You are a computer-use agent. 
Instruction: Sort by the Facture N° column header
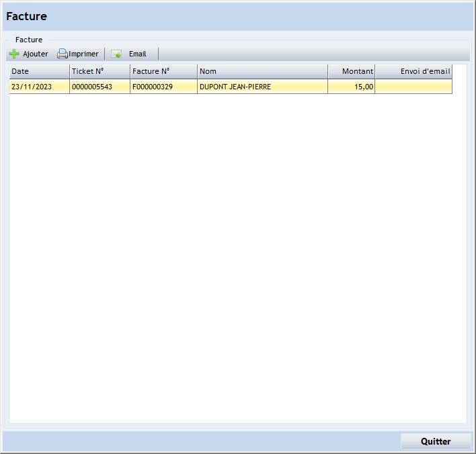click(163, 71)
